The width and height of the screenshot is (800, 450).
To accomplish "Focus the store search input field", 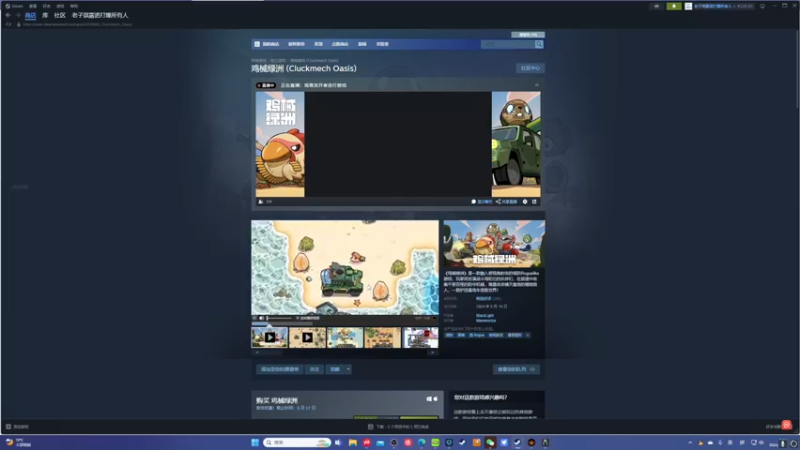I will click(508, 44).
